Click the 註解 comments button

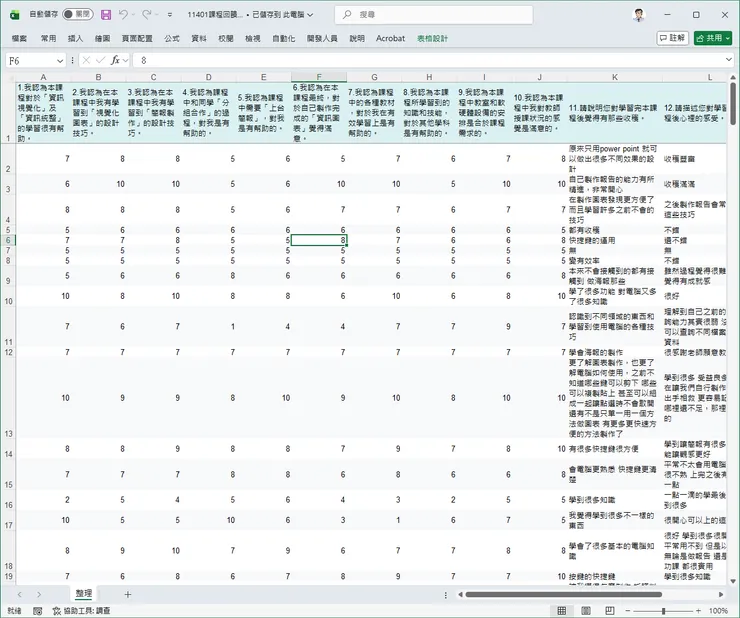tap(672, 38)
